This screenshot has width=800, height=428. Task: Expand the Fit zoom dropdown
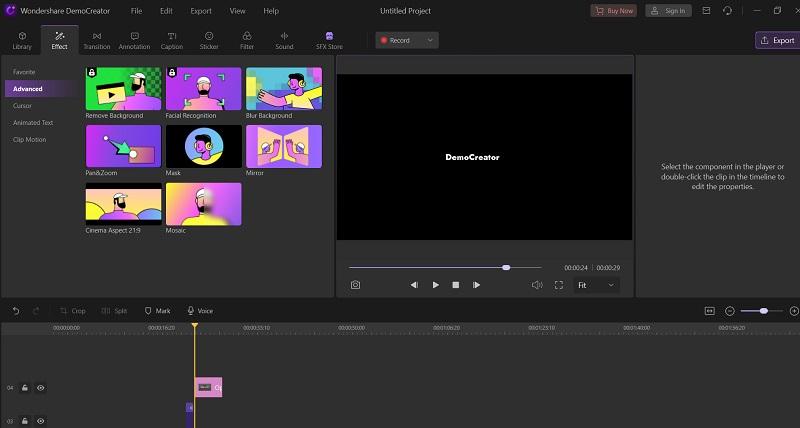click(x=596, y=285)
